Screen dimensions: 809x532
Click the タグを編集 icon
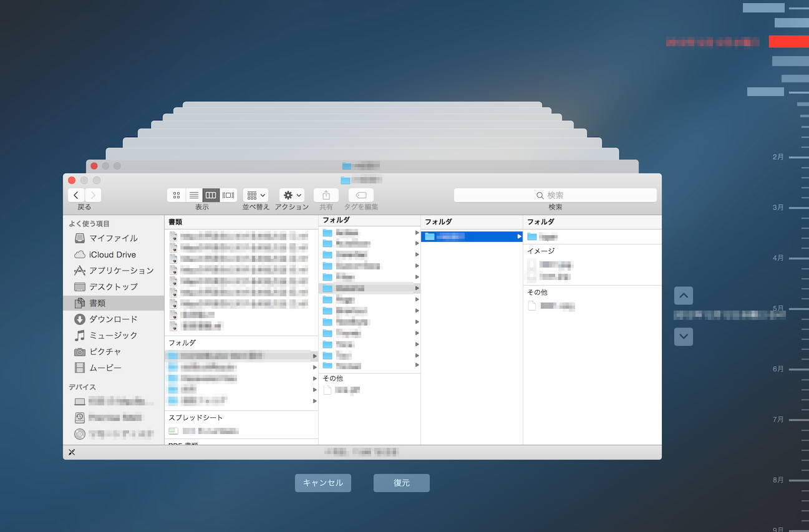[361, 194]
